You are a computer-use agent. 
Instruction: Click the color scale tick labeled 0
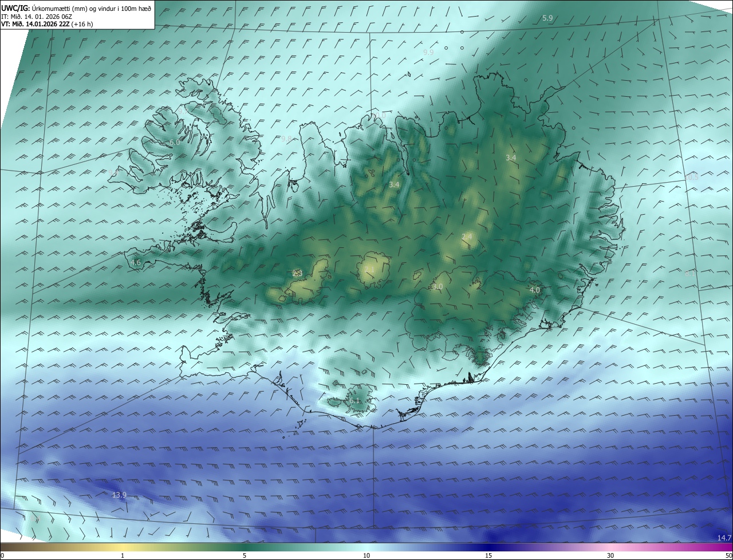[2, 555]
